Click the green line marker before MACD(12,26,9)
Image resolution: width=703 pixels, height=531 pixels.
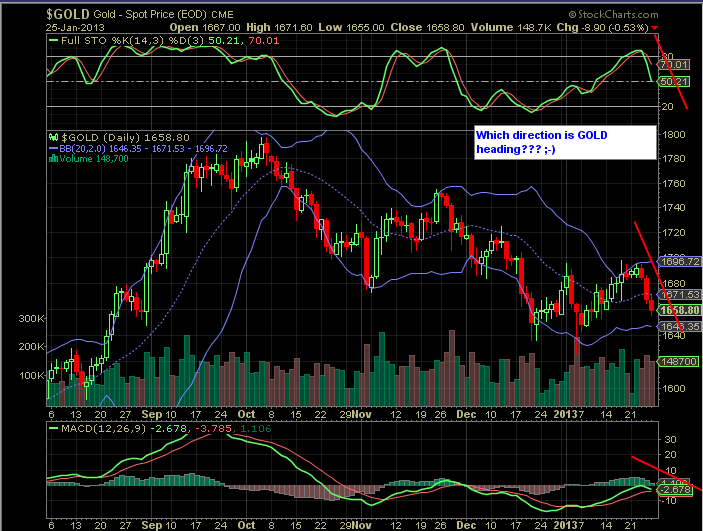pos(53,428)
